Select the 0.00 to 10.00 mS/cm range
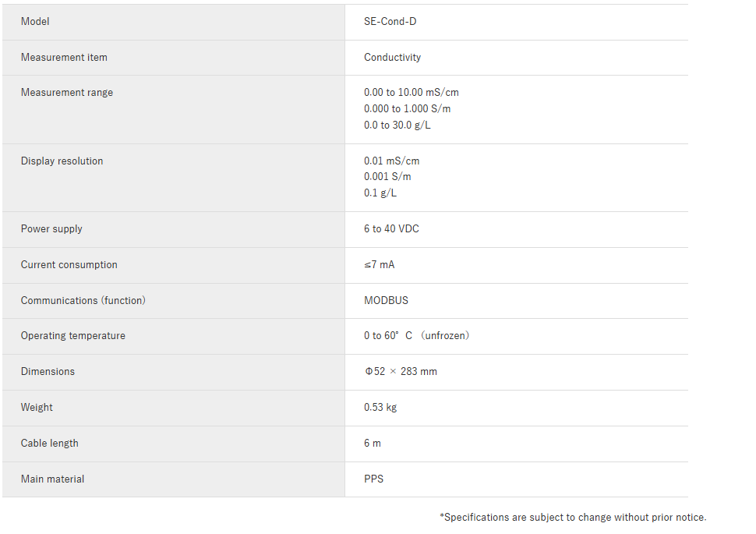Image resolution: width=756 pixels, height=534 pixels. [412, 93]
